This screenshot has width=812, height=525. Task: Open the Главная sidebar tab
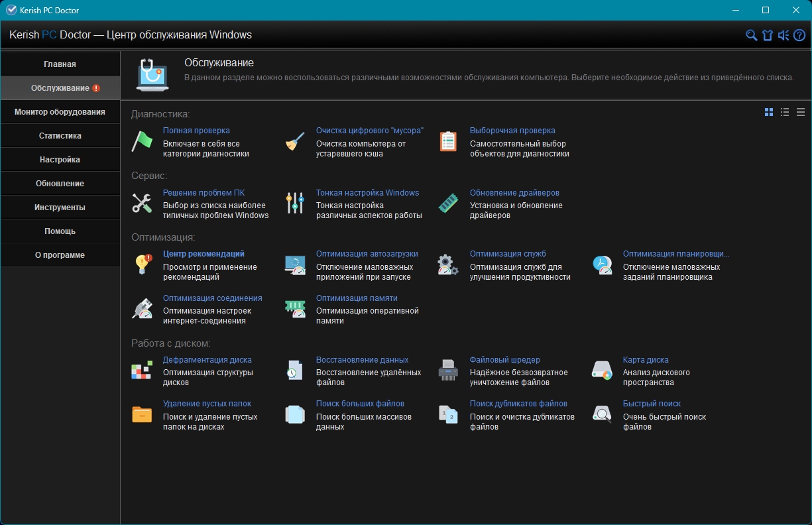pos(60,64)
